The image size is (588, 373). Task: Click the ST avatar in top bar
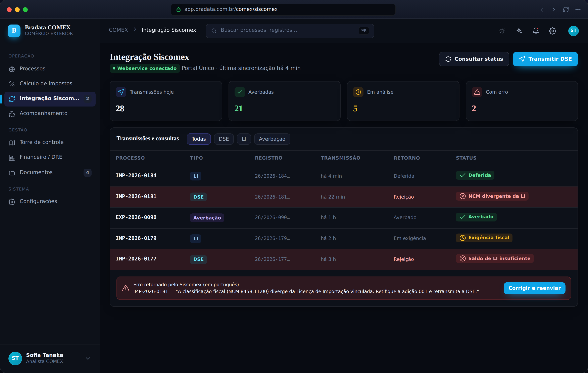click(573, 31)
